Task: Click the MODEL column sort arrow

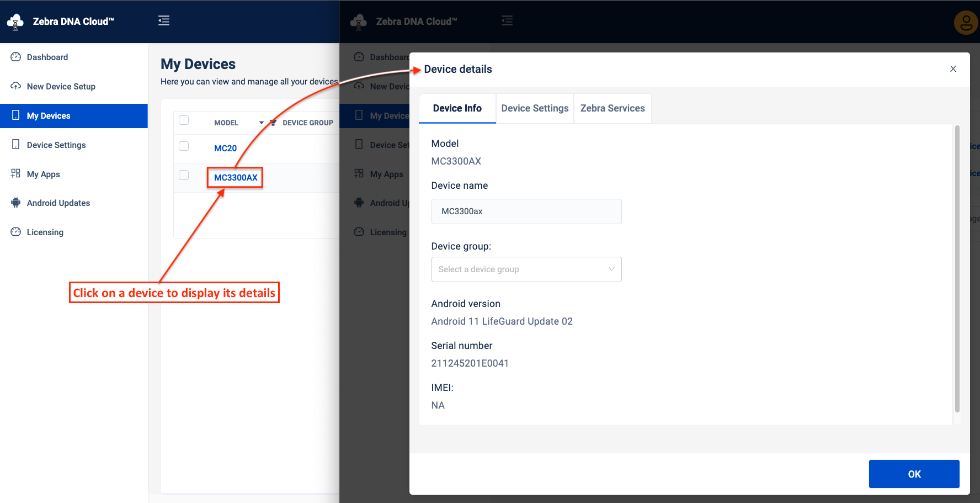Action: [262, 123]
